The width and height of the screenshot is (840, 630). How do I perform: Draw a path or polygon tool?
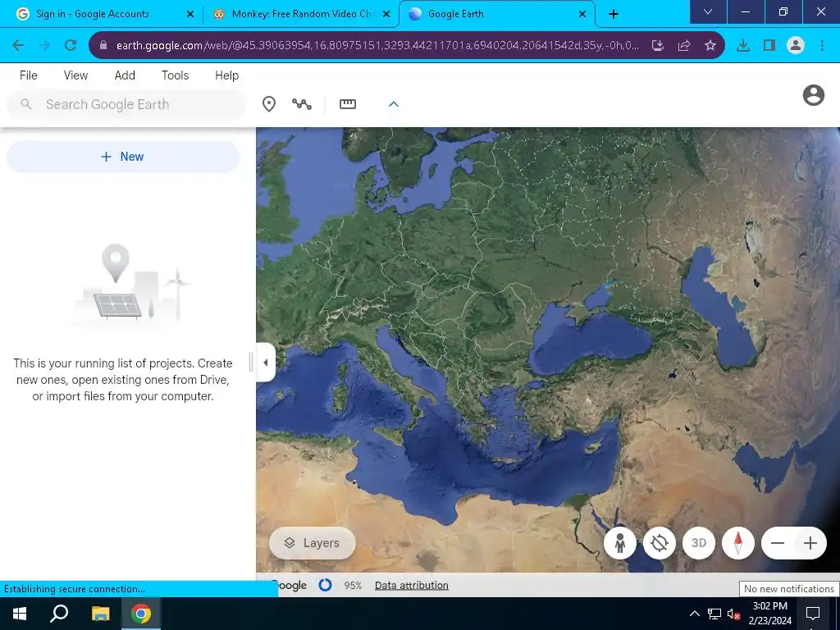tap(302, 104)
